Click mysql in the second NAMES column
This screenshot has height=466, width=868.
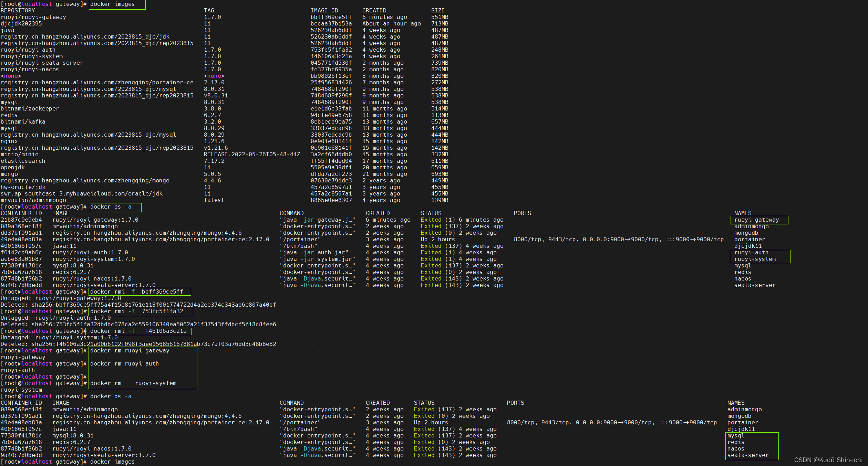click(736, 436)
